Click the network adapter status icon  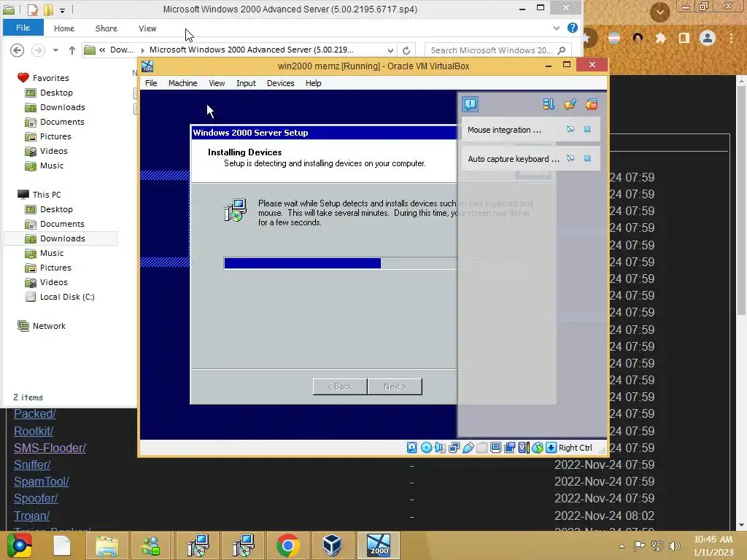click(454, 448)
